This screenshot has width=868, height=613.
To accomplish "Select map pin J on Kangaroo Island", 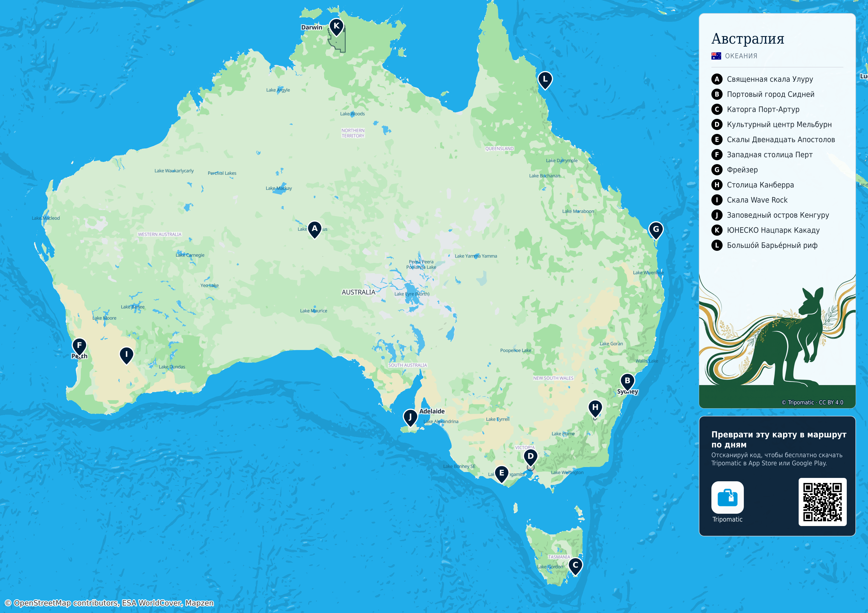I will click(410, 418).
